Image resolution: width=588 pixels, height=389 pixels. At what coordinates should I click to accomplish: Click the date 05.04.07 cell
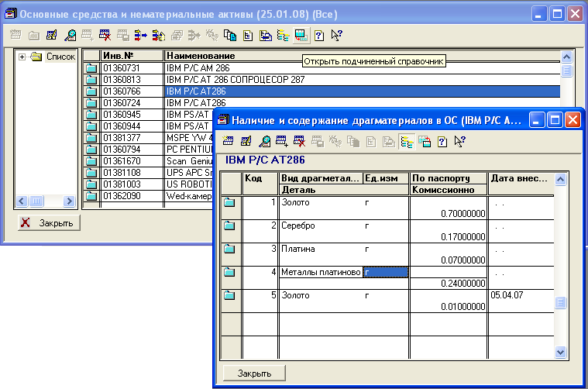507,295
